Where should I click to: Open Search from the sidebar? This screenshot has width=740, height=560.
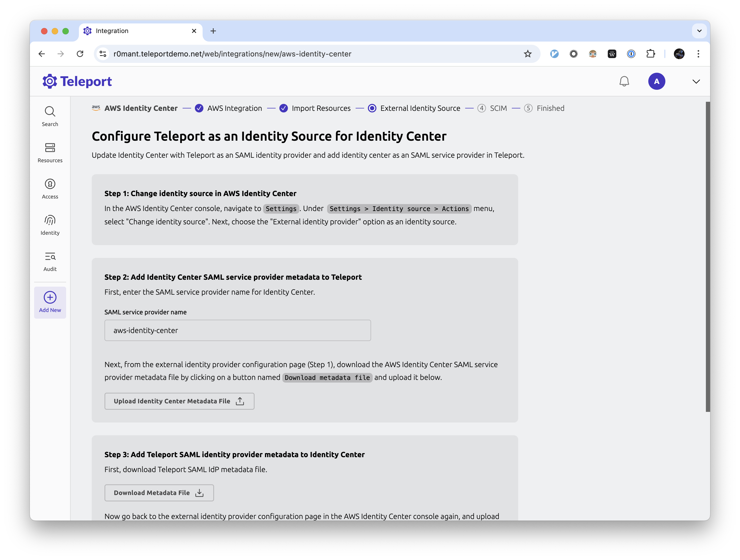(x=50, y=116)
